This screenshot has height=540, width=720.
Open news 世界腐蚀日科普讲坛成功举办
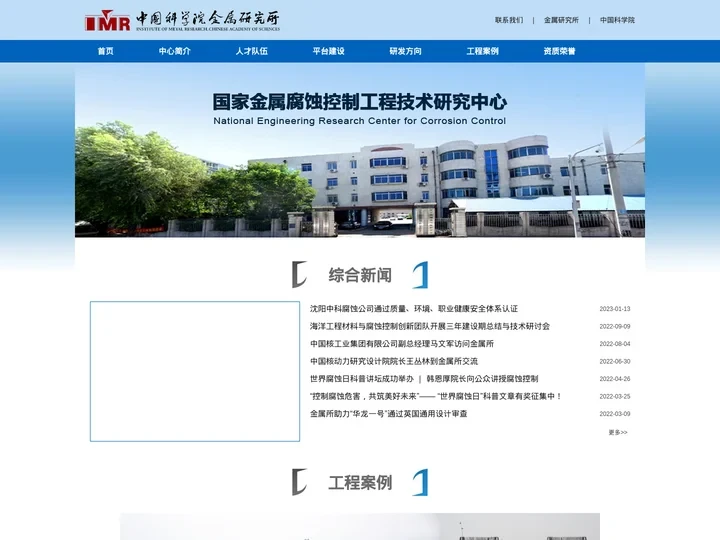(424, 379)
